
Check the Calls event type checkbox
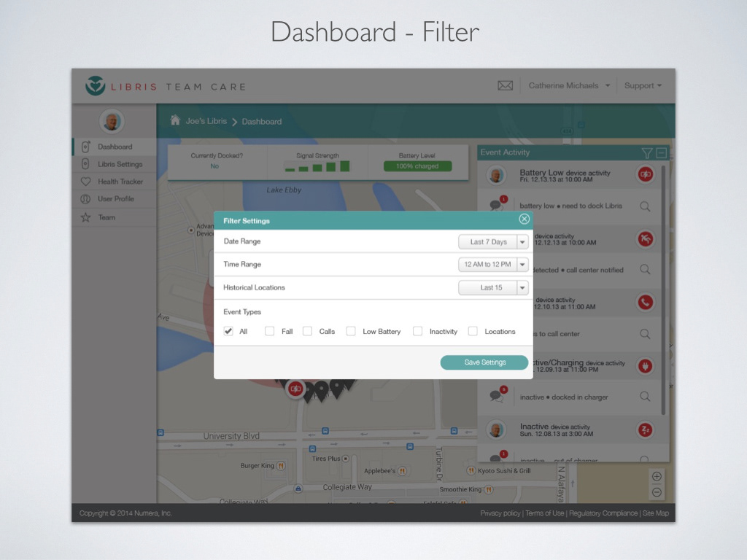(307, 331)
